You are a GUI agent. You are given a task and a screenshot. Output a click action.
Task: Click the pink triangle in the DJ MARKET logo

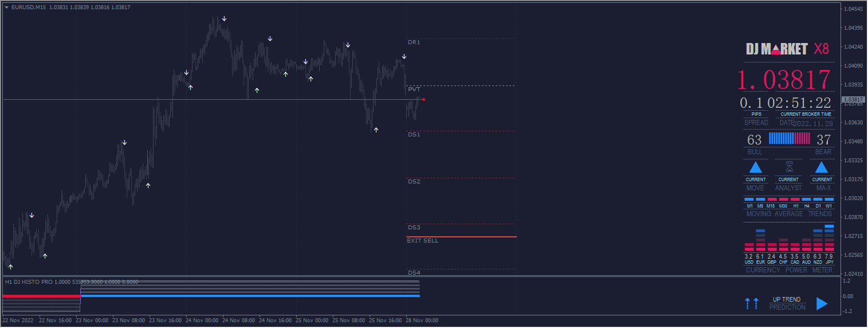coord(776,49)
